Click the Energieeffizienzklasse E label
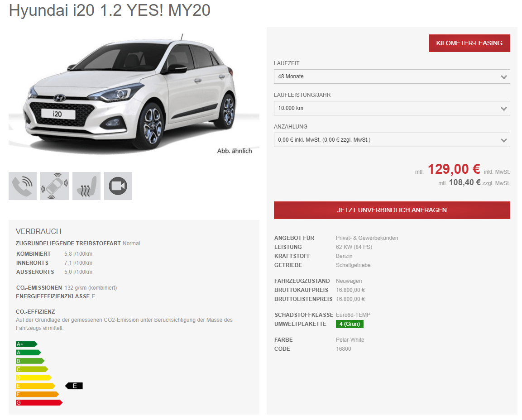 click(x=56, y=296)
